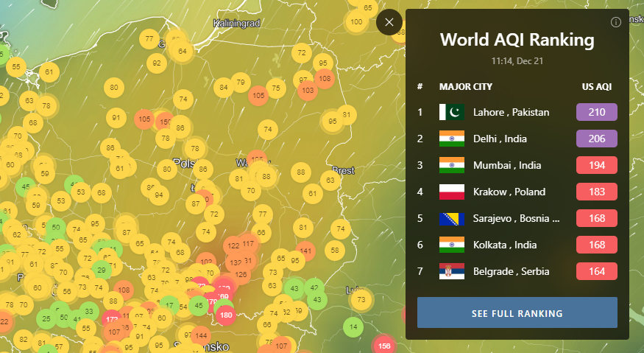Select Krakow, Poland ranking row
Viewport: 644px width, 353px height.
(x=517, y=192)
